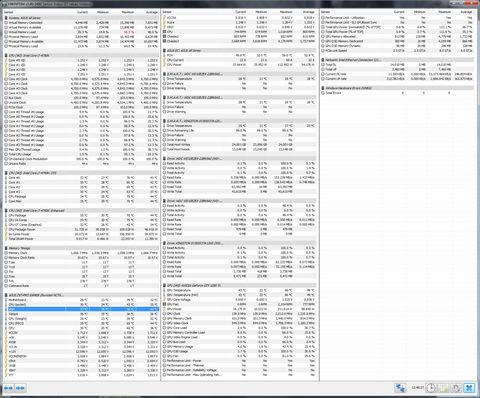This screenshot has width=480, height=398.
Task: Select the Total DRAM Power row
Action: pyautogui.click(x=81, y=239)
